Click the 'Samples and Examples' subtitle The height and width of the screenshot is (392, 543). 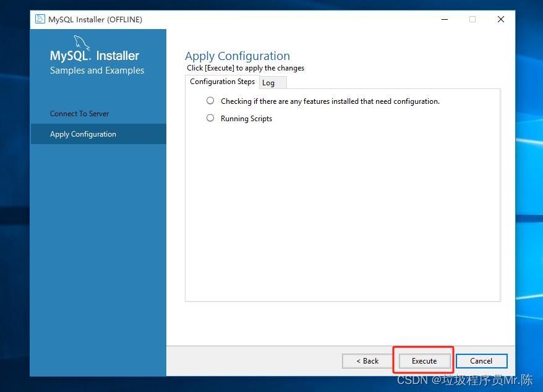point(97,70)
